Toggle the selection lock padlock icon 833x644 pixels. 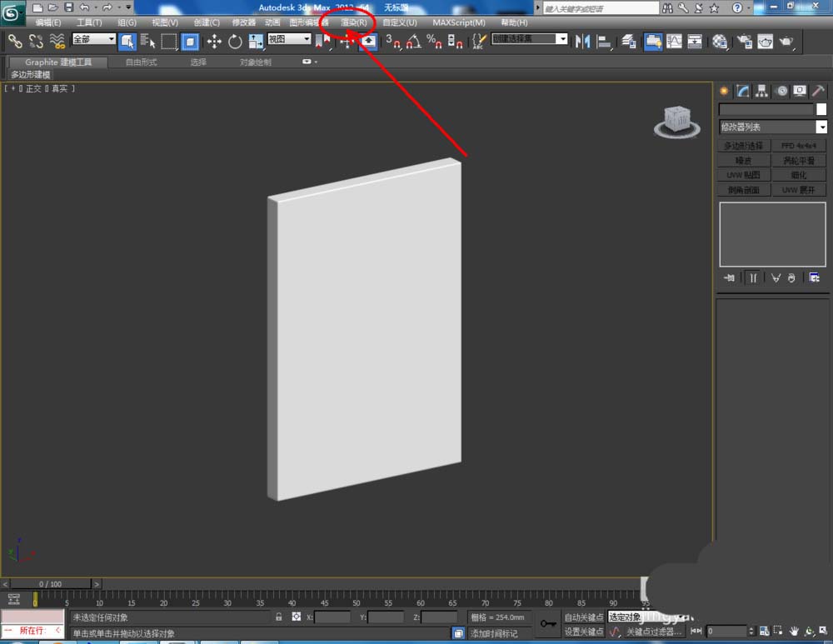coord(279,617)
